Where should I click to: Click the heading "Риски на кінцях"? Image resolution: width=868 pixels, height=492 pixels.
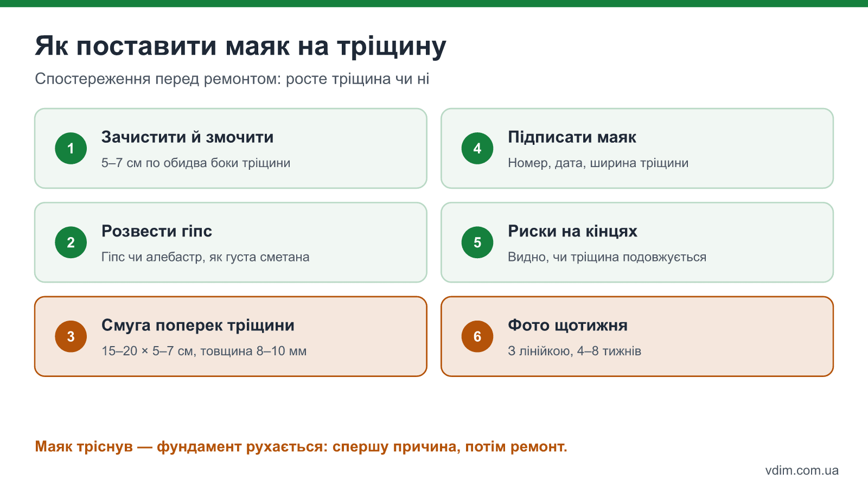tap(572, 231)
